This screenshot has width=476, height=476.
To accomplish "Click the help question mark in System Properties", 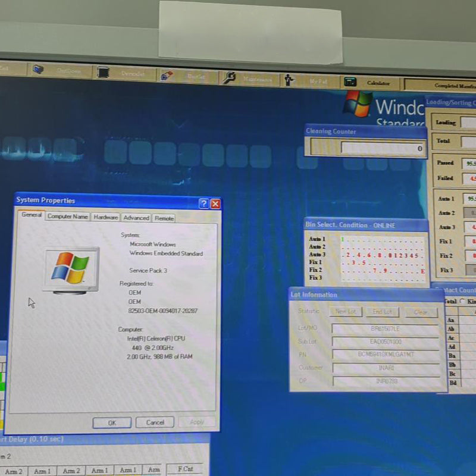I will 203,203.
